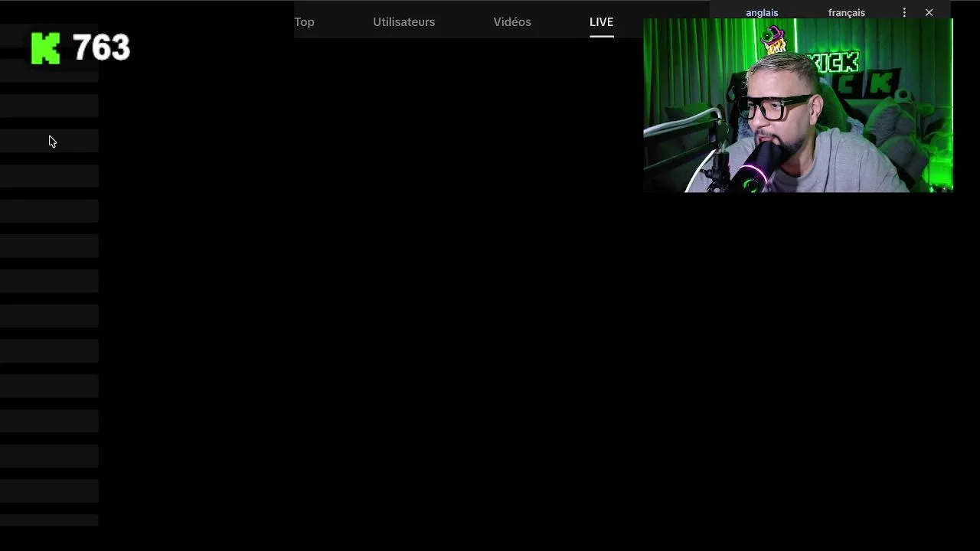Image resolution: width=980 pixels, height=551 pixels.
Task: Choose français in the translation bar
Action: tap(846, 12)
